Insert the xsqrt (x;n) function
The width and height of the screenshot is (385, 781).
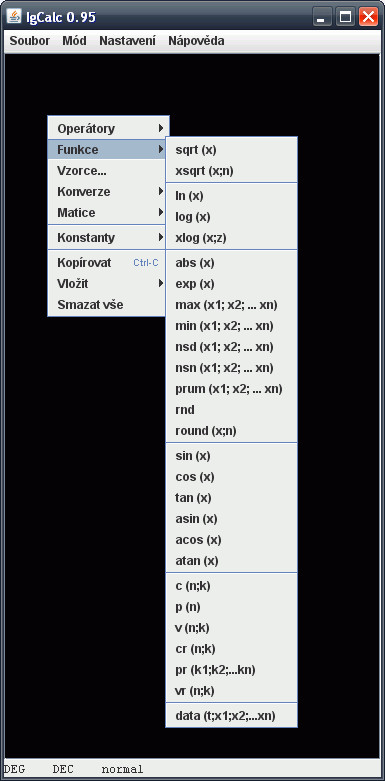pos(232,171)
